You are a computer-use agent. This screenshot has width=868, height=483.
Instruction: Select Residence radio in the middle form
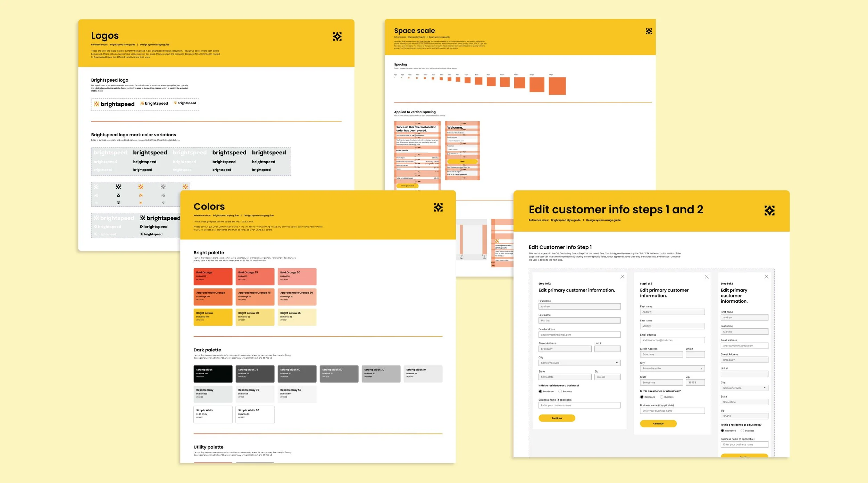coord(642,397)
